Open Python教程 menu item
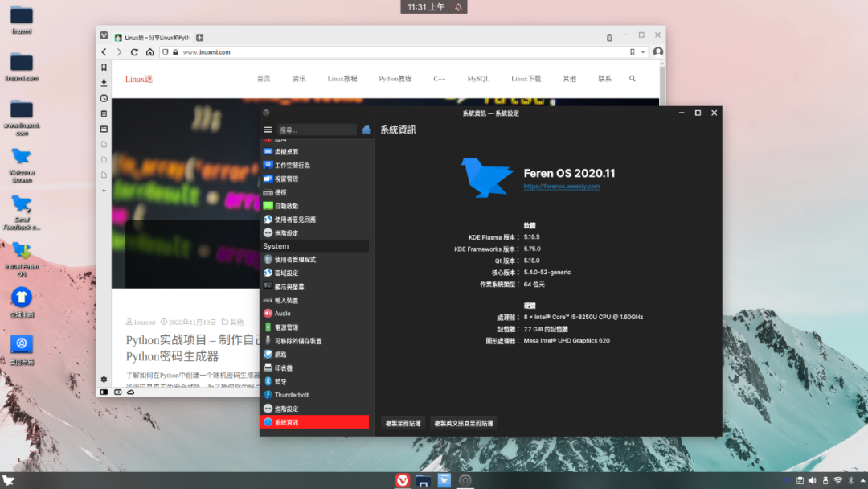Image resolution: width=868 pixels, height=489 pixels. [x=395, y=79]
